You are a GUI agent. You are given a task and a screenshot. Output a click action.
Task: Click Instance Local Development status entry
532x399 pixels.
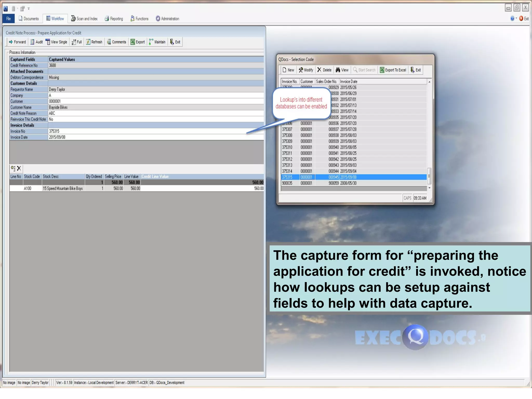pyautogui.click(x=94, y=383)
